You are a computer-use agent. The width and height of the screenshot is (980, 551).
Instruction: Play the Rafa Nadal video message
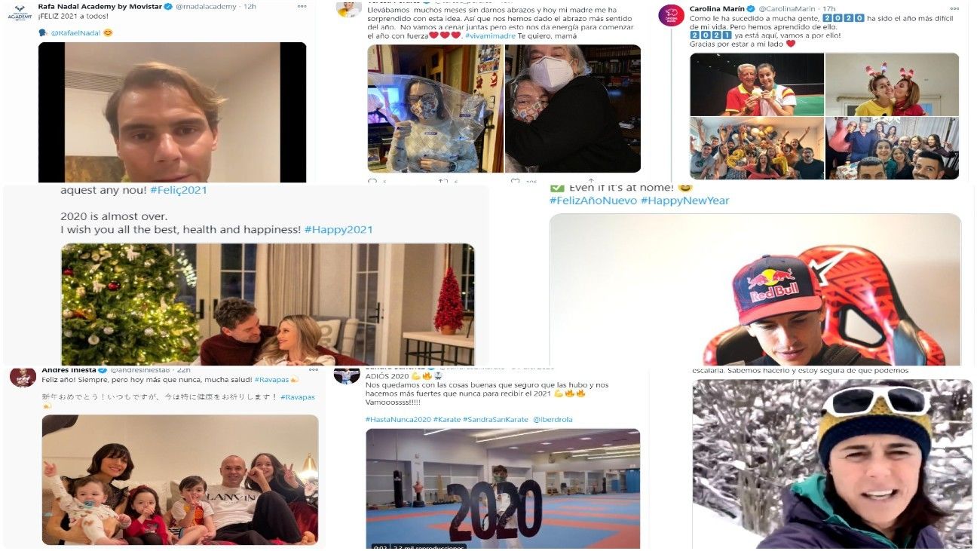172,112
